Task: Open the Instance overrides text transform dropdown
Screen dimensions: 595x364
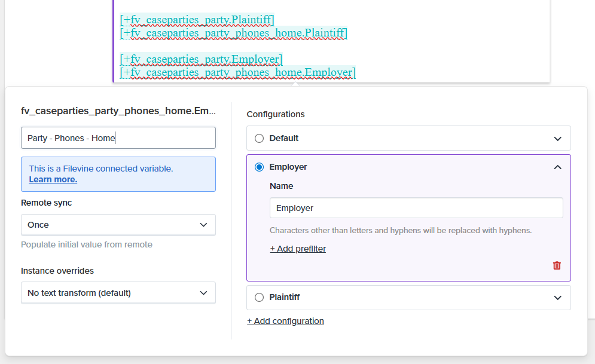Action: [x=118, y=293]
